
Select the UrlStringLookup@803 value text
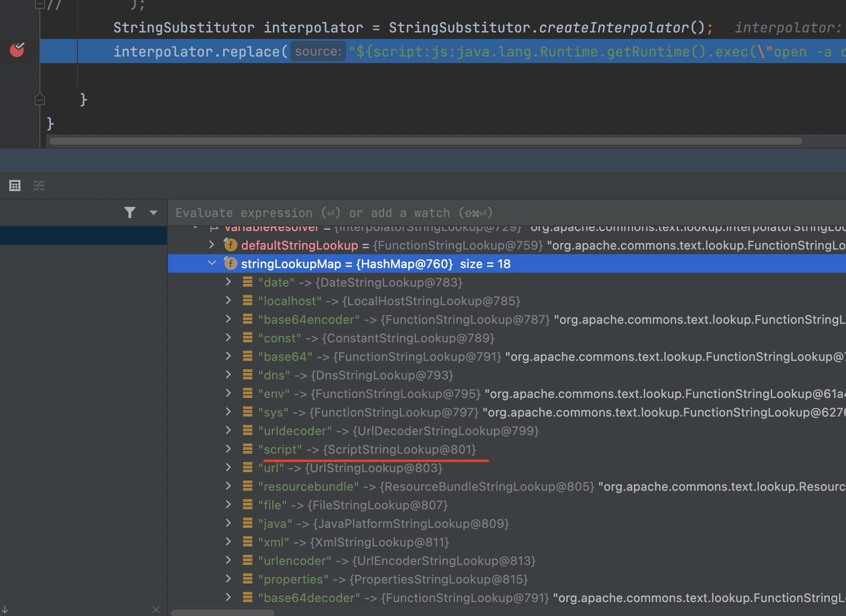pyautogui.click(x=374, y=468)
